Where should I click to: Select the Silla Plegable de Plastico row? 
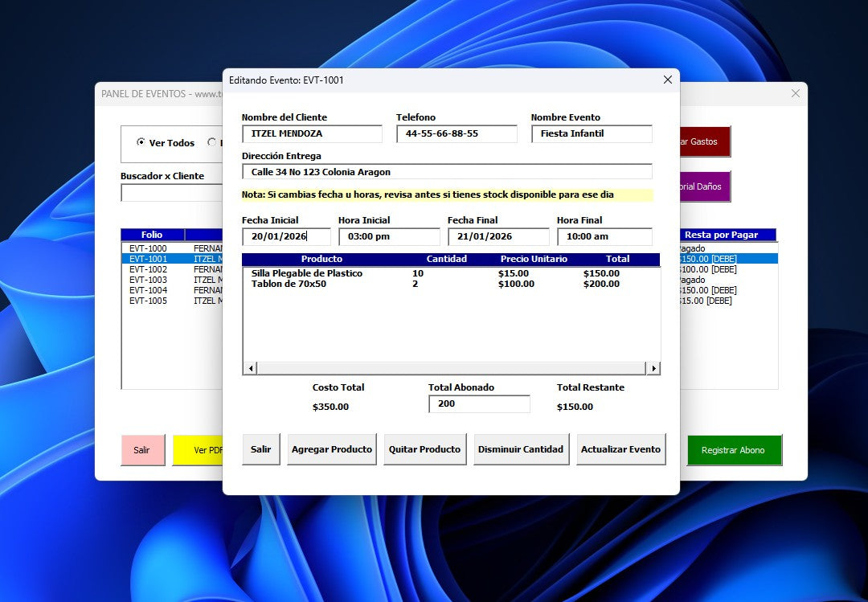pyautogui.click(x=307, y=274)
